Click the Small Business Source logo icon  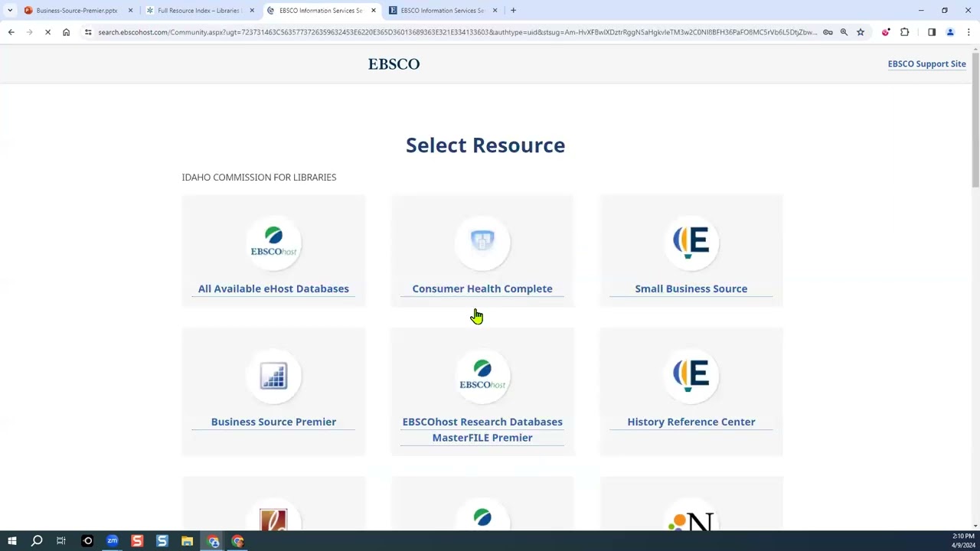coord(691,243)
